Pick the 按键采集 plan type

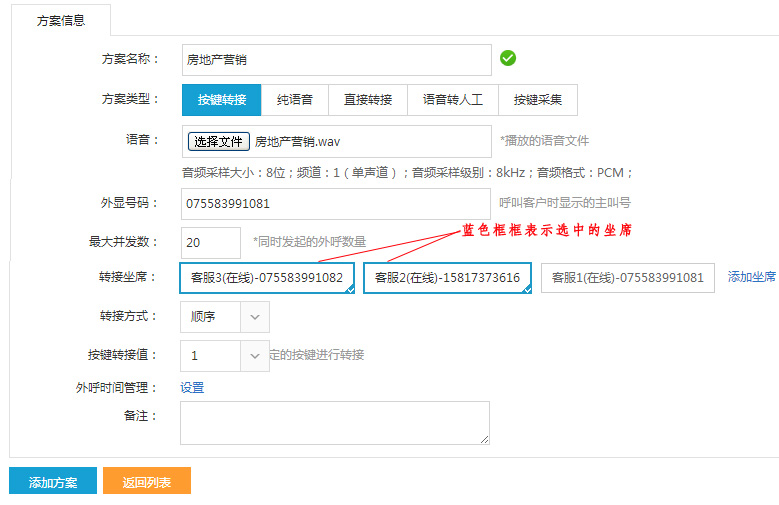point(538,100)
